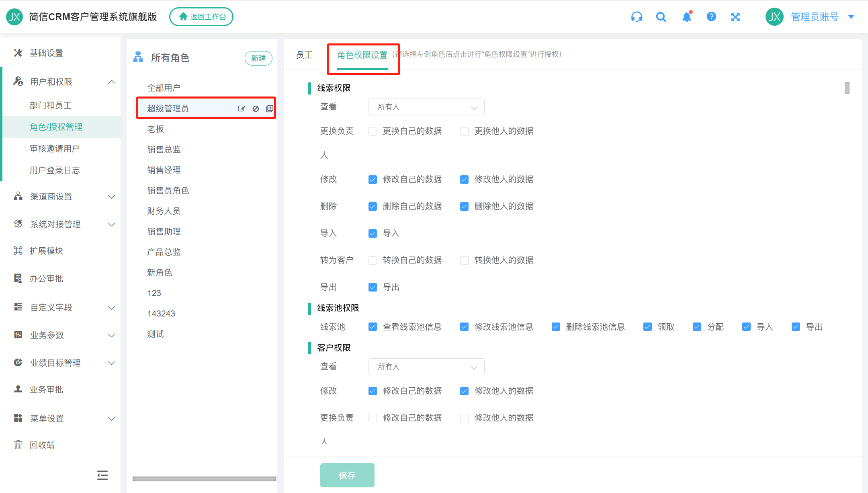Click copy icon for 超级管理员 role
Screen dimensions: 868x493
(x=270, y=109)
